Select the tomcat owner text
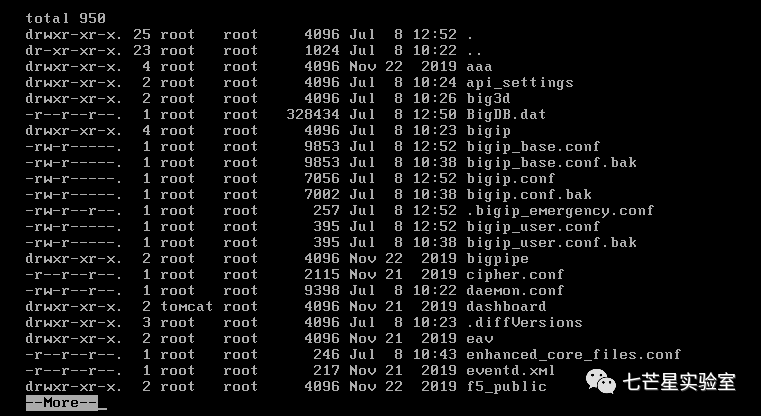The width and height of the screenshot is (761, 416). [x=186, y=307]
